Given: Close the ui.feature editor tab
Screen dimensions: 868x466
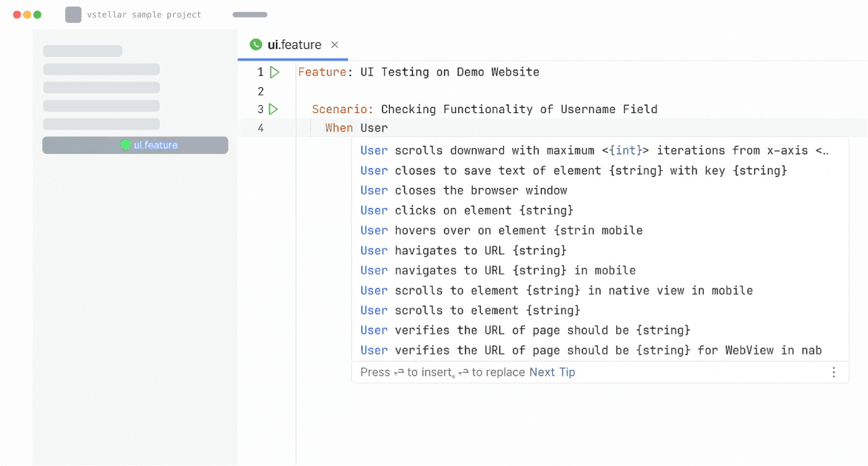Looking at the screenshot, I should (334, 45).
